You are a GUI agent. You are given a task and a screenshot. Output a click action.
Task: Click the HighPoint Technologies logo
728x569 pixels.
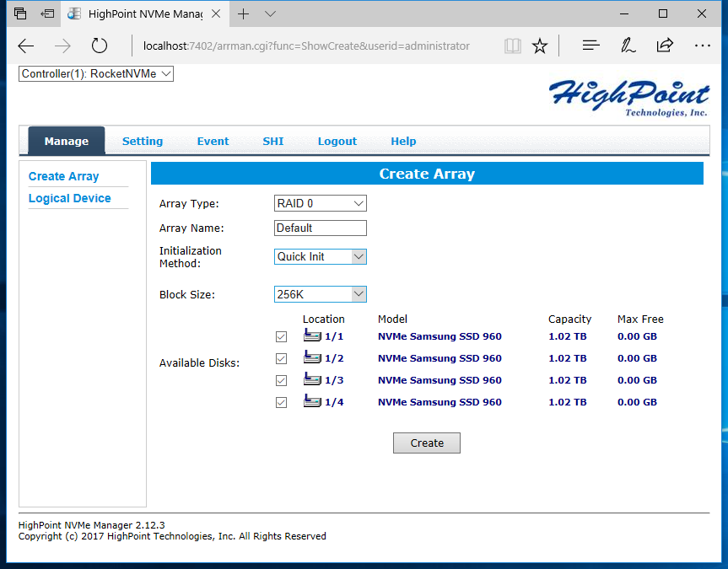(629, 98)
